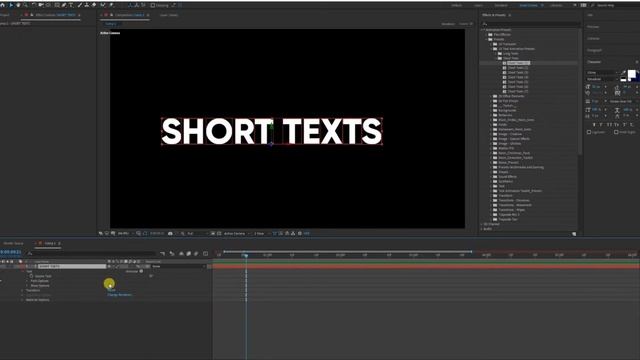The width and height of the screenshot is (640, 360).
Task: Expand Path Options in the layer
Action: click(x=28, y=281)
